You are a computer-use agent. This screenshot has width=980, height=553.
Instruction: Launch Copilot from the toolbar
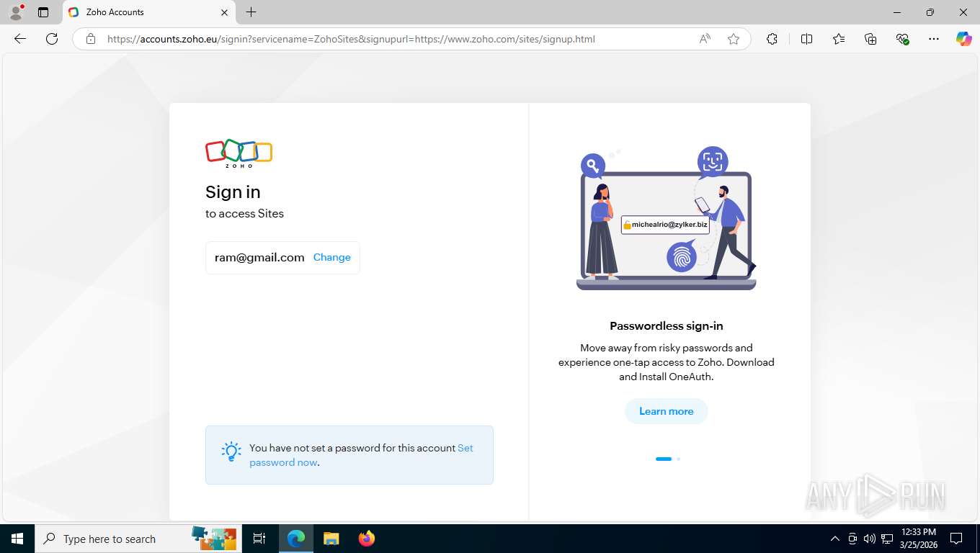click(964, 39)
